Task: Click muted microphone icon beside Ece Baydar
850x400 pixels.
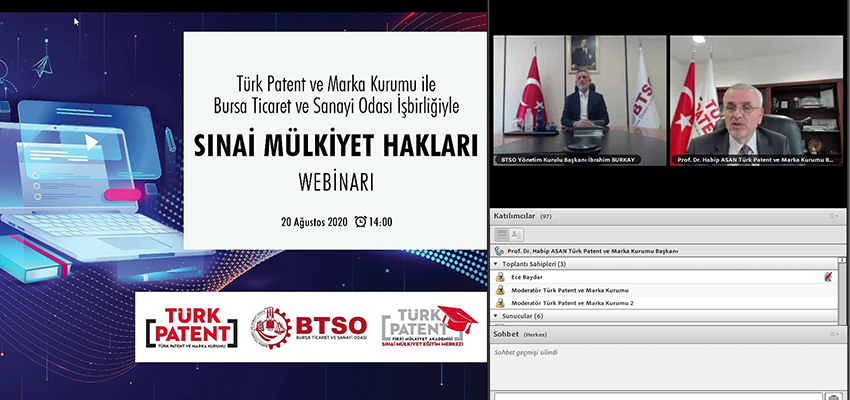Action: tap(828, 277)
